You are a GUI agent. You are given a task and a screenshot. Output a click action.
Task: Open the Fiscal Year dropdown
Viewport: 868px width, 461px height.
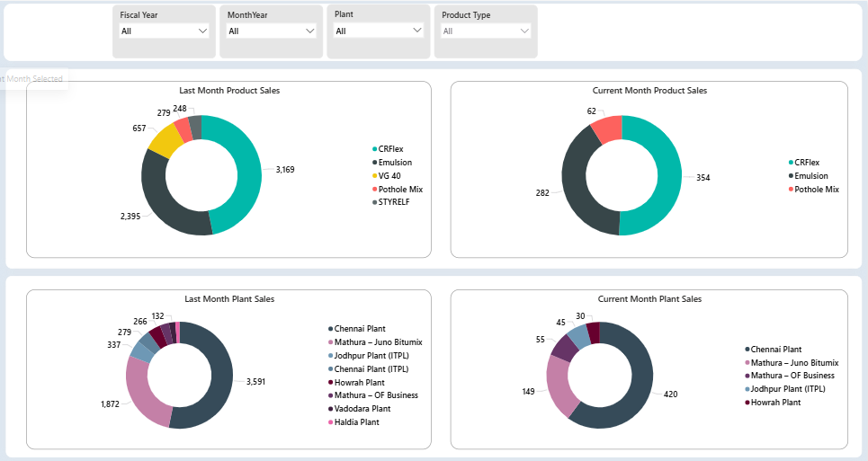click(x=165, y=31)
